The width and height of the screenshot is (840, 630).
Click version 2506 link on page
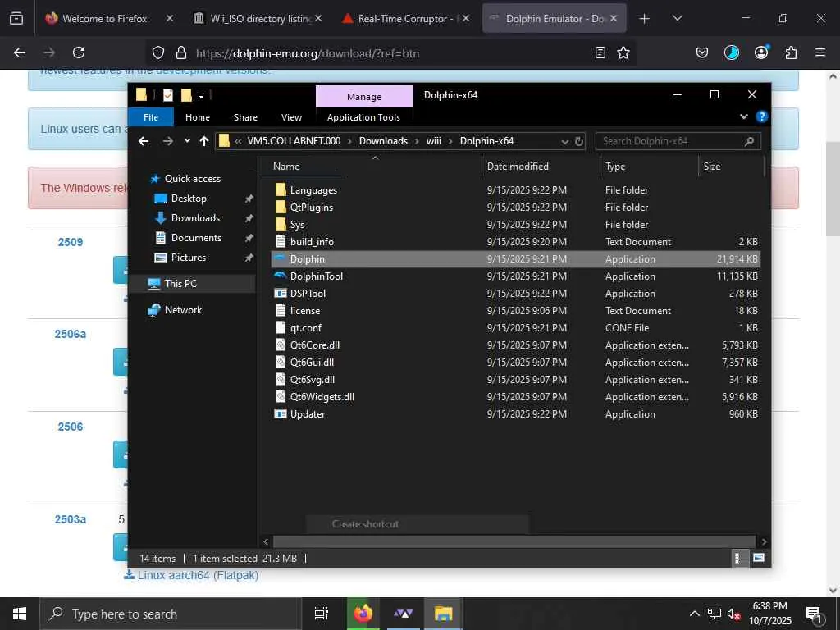71,427
